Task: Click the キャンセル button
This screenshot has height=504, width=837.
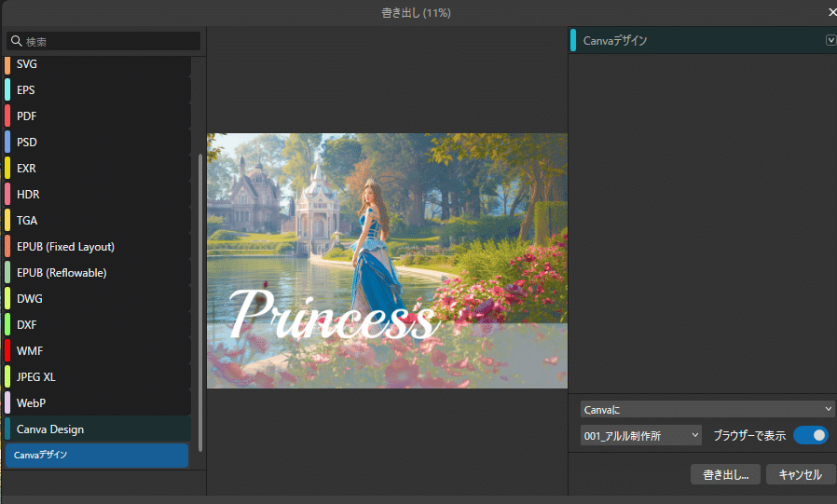Action: (800, 475)
